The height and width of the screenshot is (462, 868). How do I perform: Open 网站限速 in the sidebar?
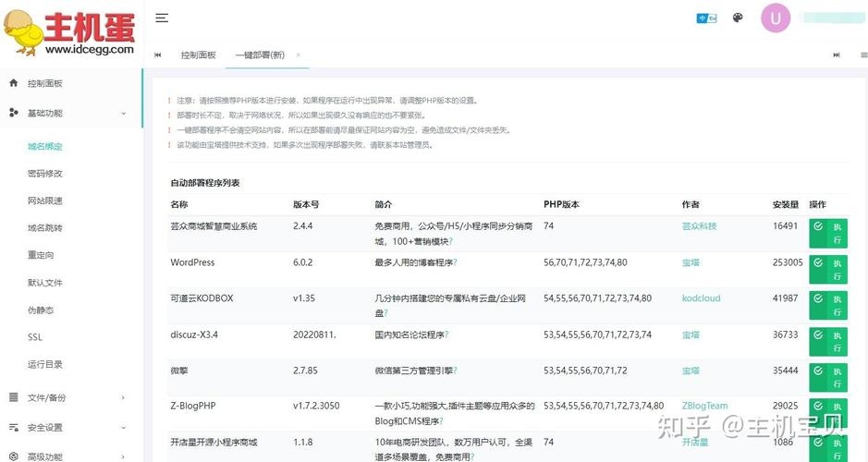[x=45, y=201]
